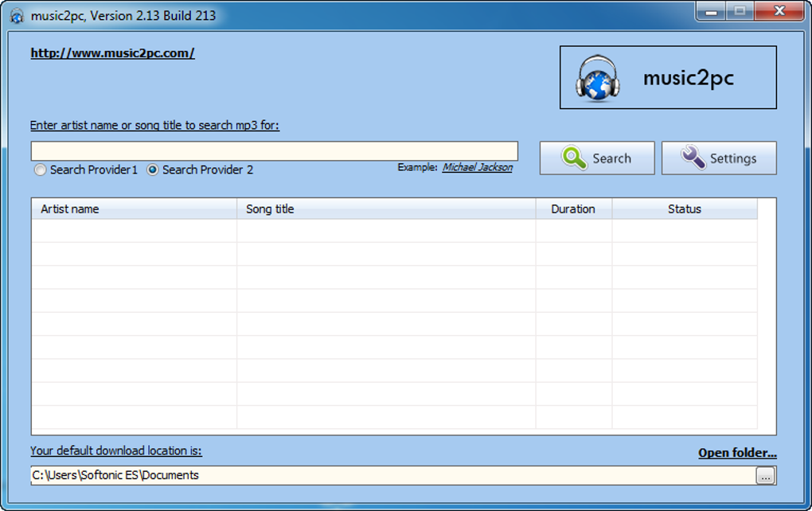Browse download location with ellipsis button
This screenshot has width=812, height=511.
(765, 476)
